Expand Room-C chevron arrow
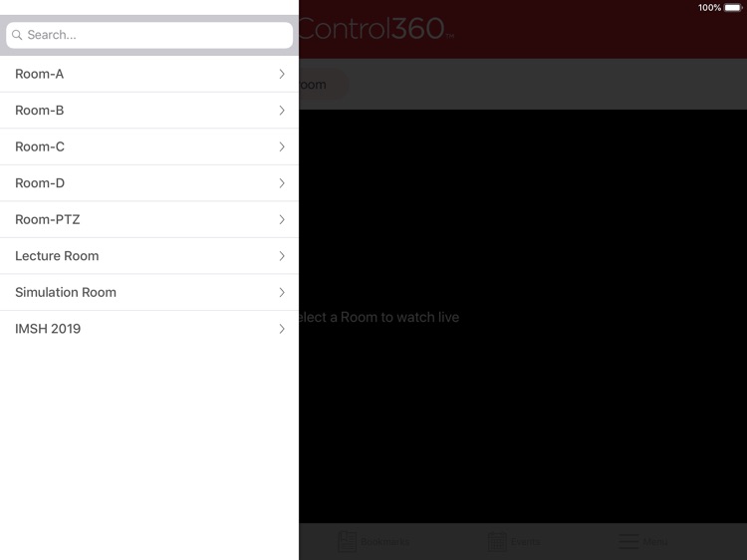 tap(282, 146)
